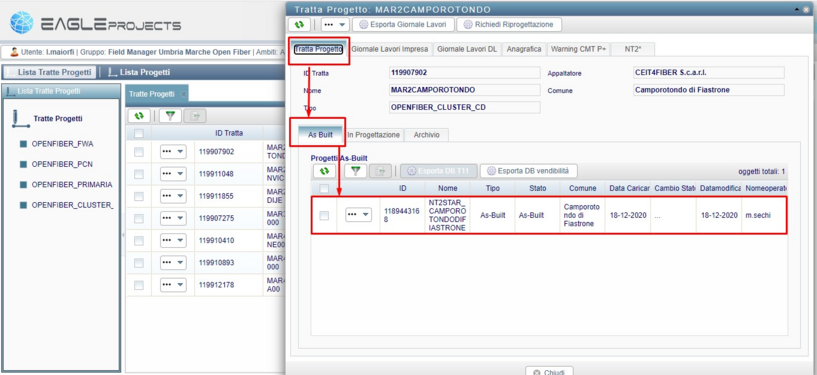Click the Chiudi button
The image size is (817, 375).
[x=549, y=372]
